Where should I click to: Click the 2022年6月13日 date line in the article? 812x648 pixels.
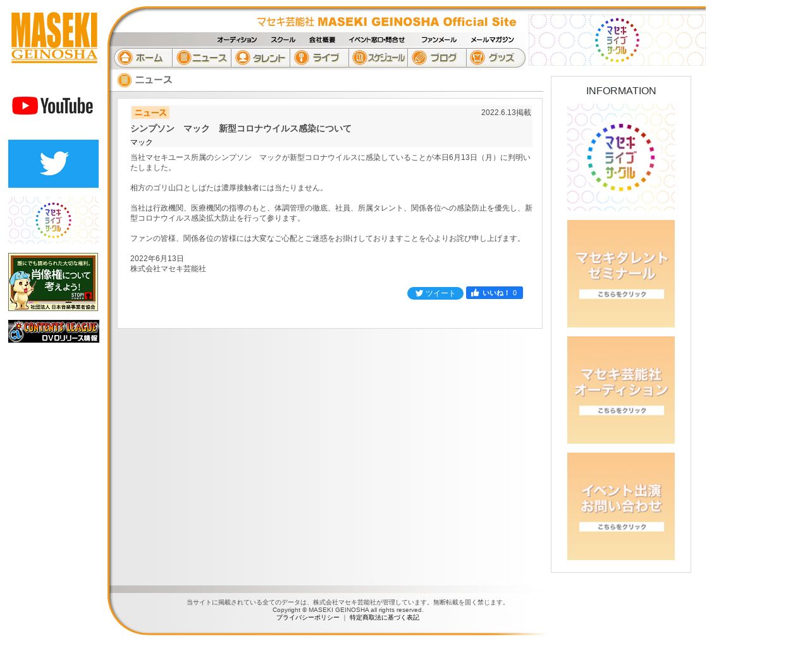tap(157, 259)
